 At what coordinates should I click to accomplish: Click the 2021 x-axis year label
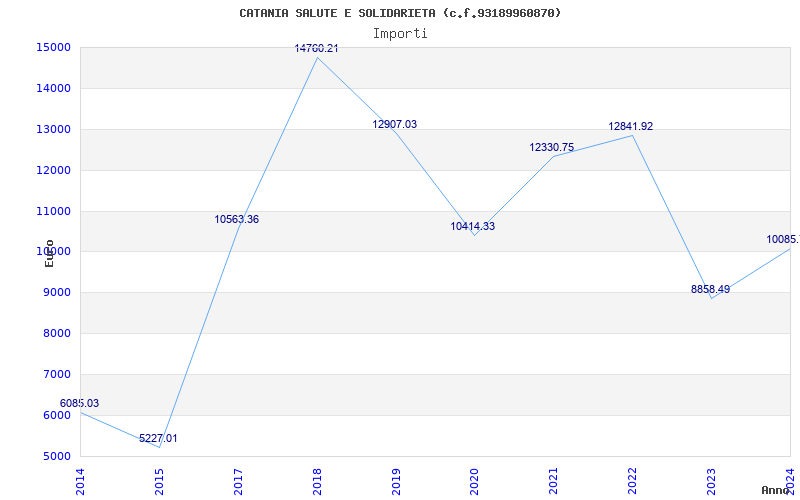point(554,481)
